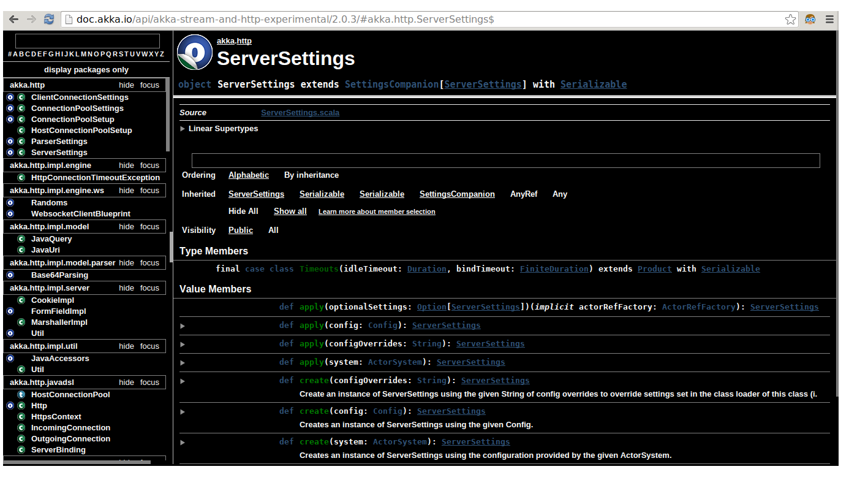Image resolution: width=868 pixels, height=480 pixels.
Task: Set Visibility filter to All
Action: [x=273, y=230]
